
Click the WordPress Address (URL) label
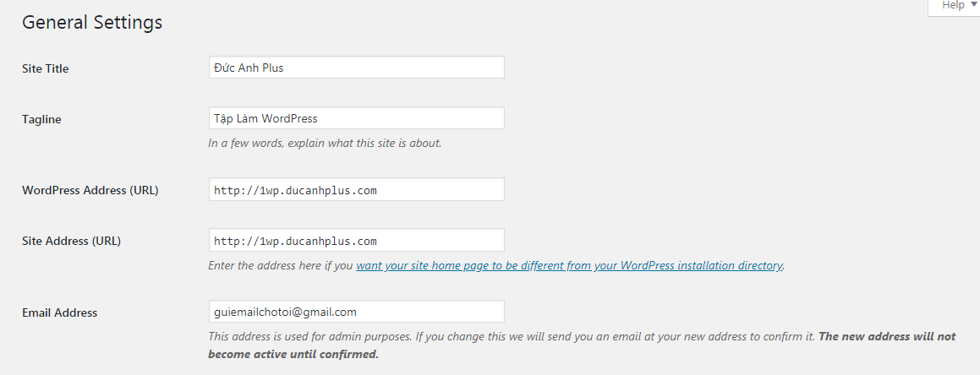click(x=90, y=190)
